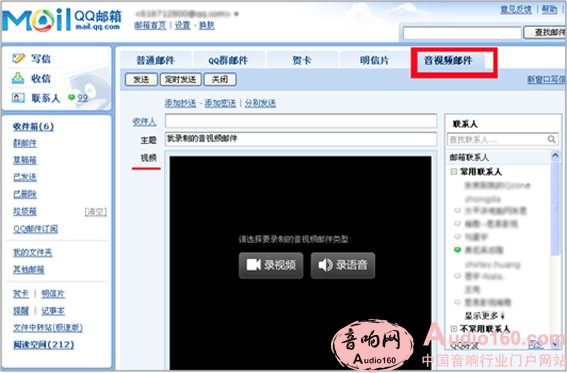The image size is (567, 373).
Task: Click the contact search magnifier icon
Action: (551, 139)
